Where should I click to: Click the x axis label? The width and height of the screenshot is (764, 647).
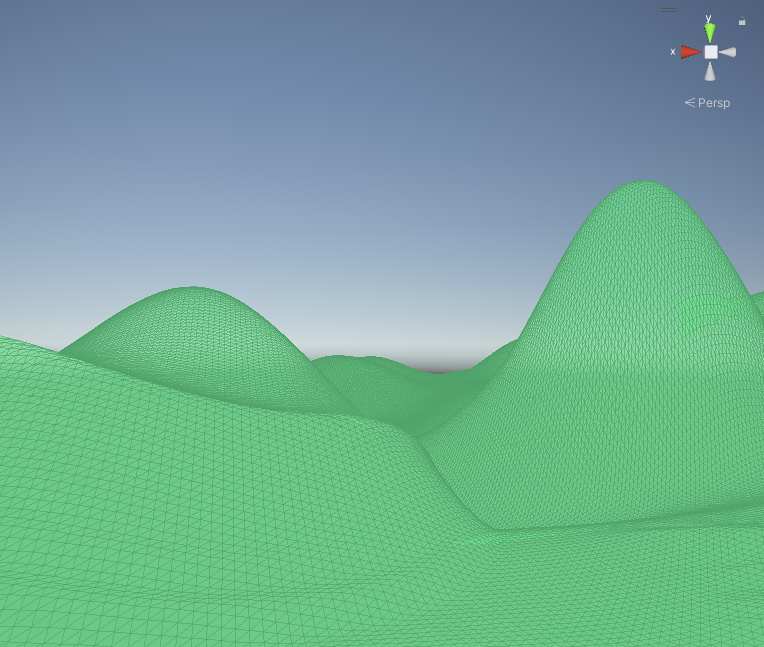point(673,52)
